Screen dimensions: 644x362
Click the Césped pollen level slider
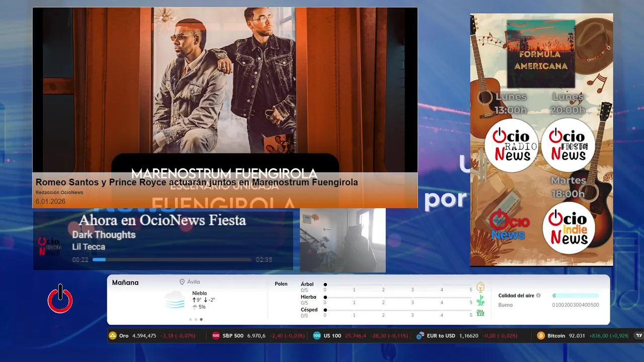(398, 310)
